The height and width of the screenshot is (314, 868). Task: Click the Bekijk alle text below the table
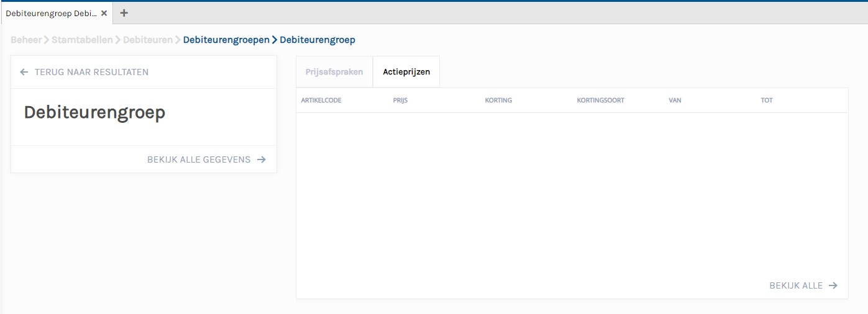(796, 285)
